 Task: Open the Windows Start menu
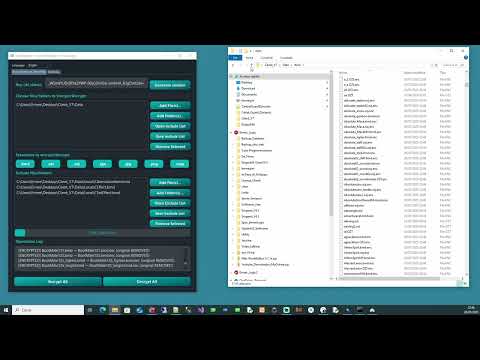(6, 310)
